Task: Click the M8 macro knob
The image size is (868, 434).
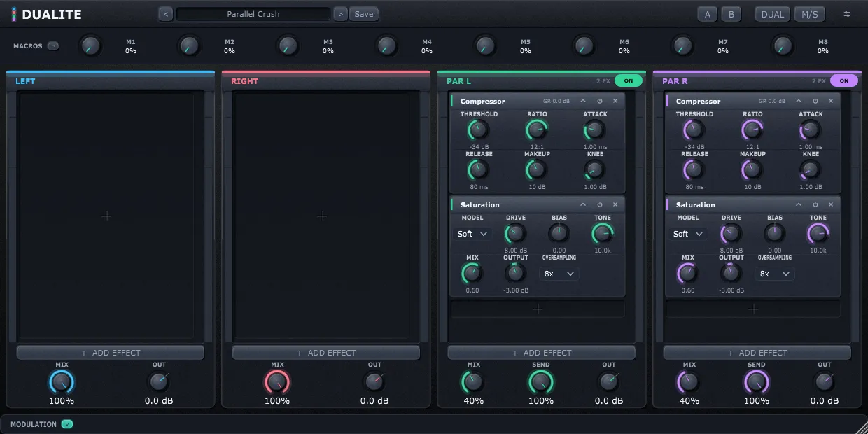Action: (783, 46)
